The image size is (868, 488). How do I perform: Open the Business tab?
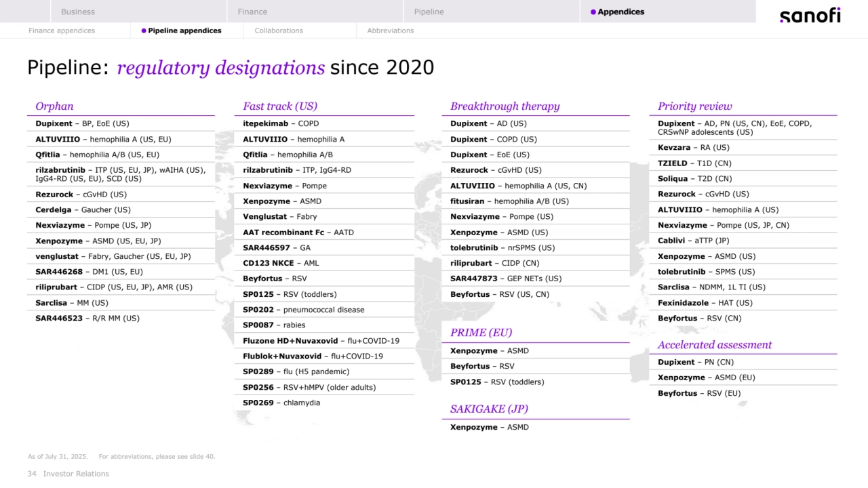tap(138, 12)
